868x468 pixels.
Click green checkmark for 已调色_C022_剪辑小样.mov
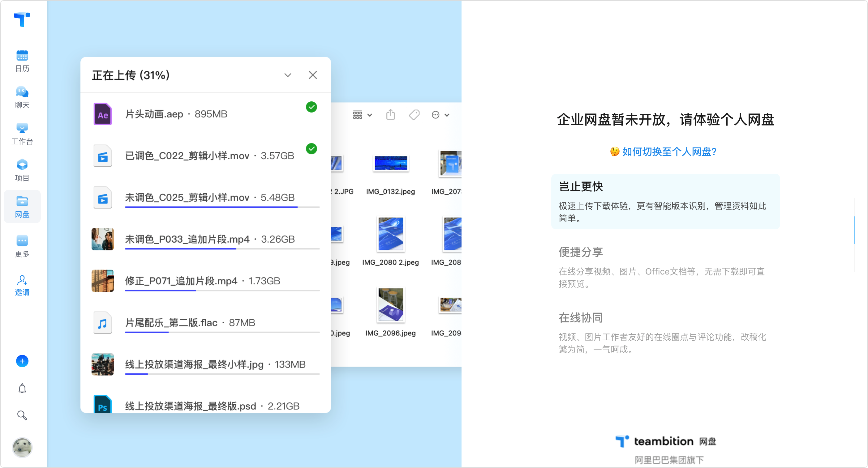click(x=311, y=149)
